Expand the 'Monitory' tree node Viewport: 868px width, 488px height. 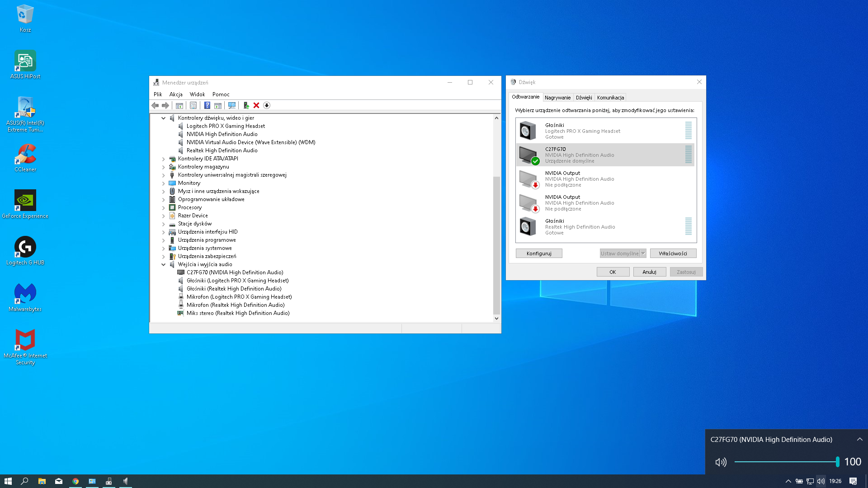[x=163, y=183]
